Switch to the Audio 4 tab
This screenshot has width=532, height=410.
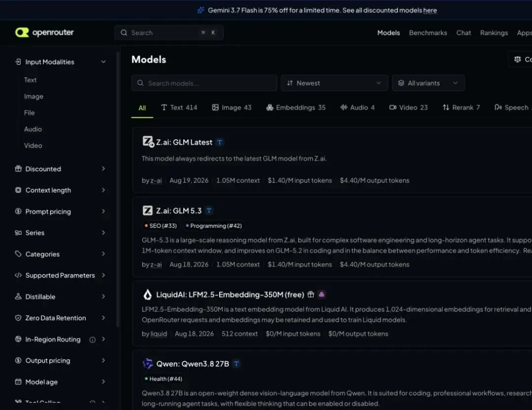357,107
